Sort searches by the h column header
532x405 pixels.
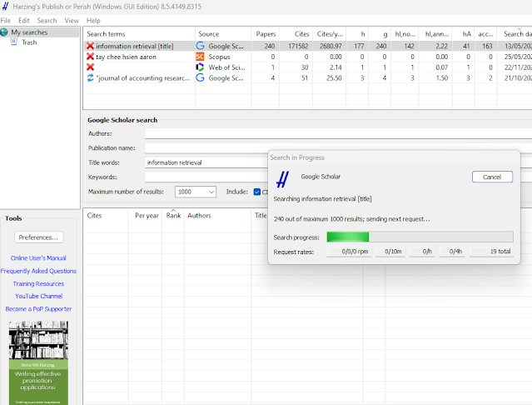(357, 34)
